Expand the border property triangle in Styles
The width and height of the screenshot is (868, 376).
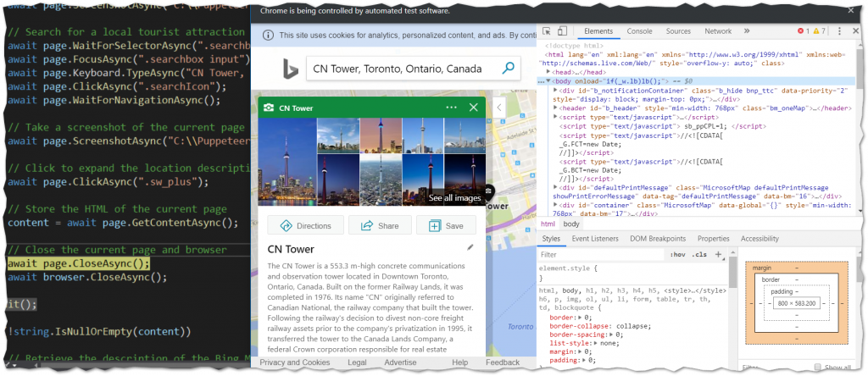tap(580, 318)
